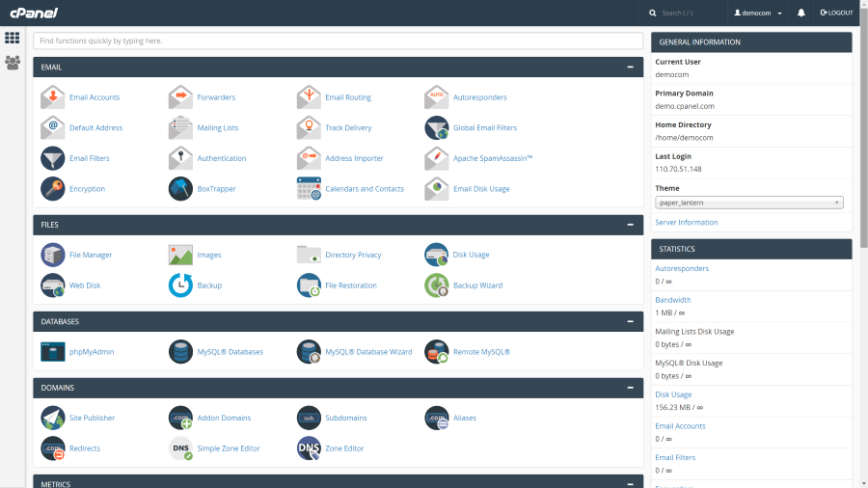
Task: Open the File Manager icon
Action: (53, 255)
